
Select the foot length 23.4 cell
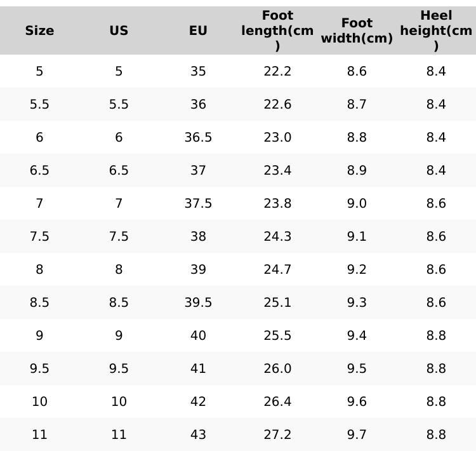tap(277, 170)
